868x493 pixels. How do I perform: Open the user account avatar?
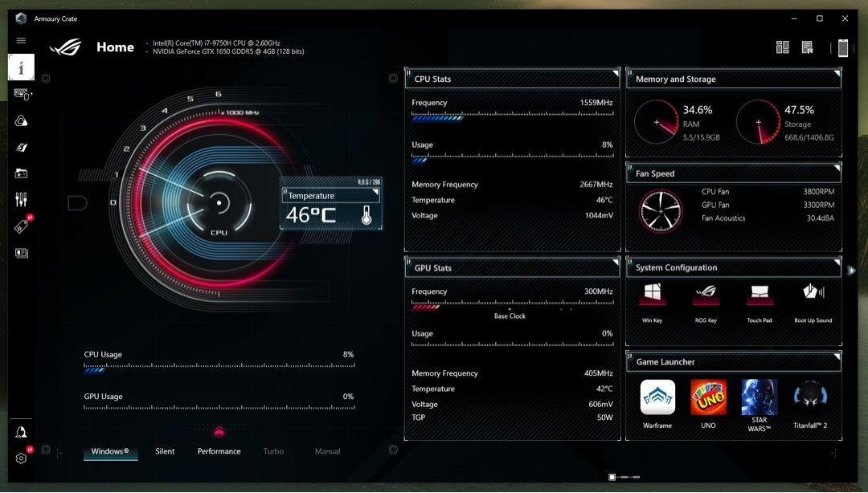(x=21, y=434)
